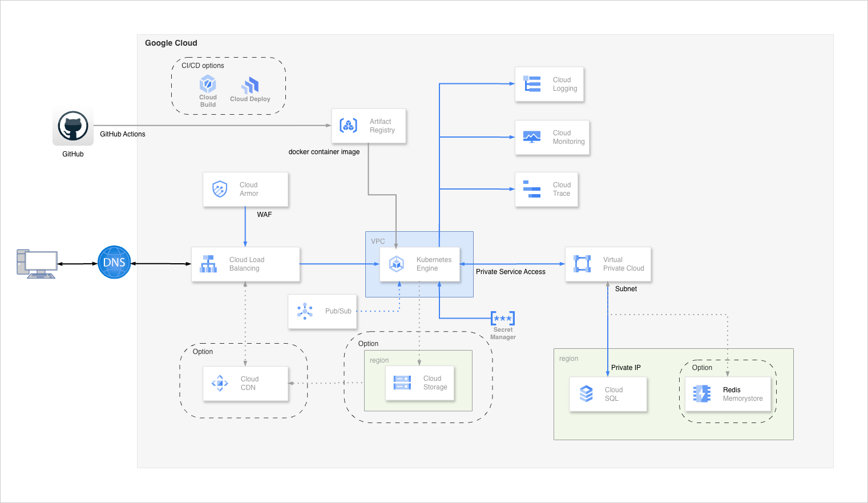Select the Cloud Logging node
The image size is (868, 503).
[549, 84]
